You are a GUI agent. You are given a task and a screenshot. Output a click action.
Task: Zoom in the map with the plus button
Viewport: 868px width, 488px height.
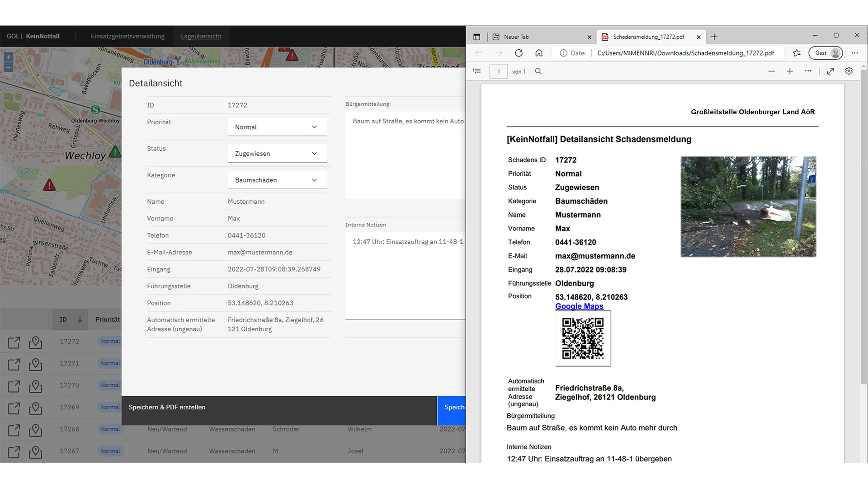click(x=8, y=57)
